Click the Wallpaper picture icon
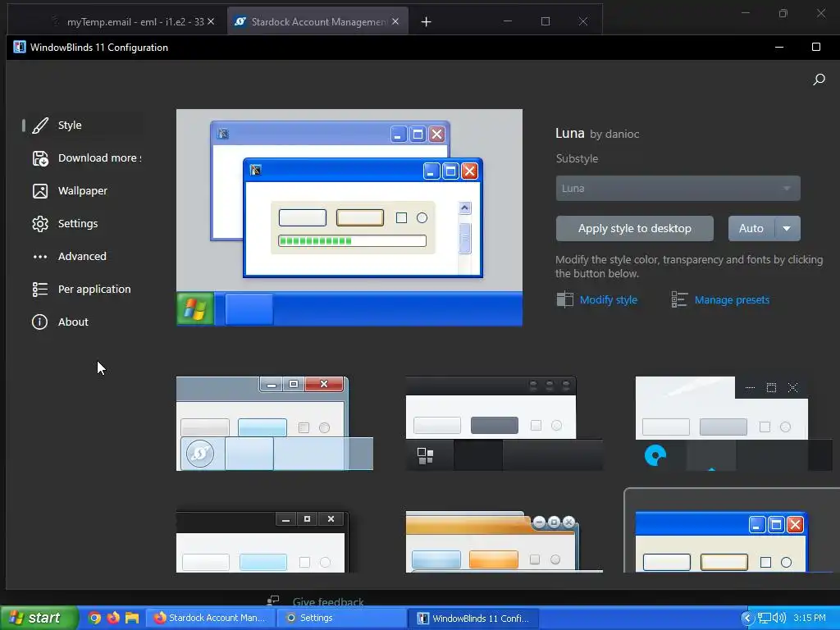Image resolution: width=840 pixels, height=630 pixels. tap(40, 190)
